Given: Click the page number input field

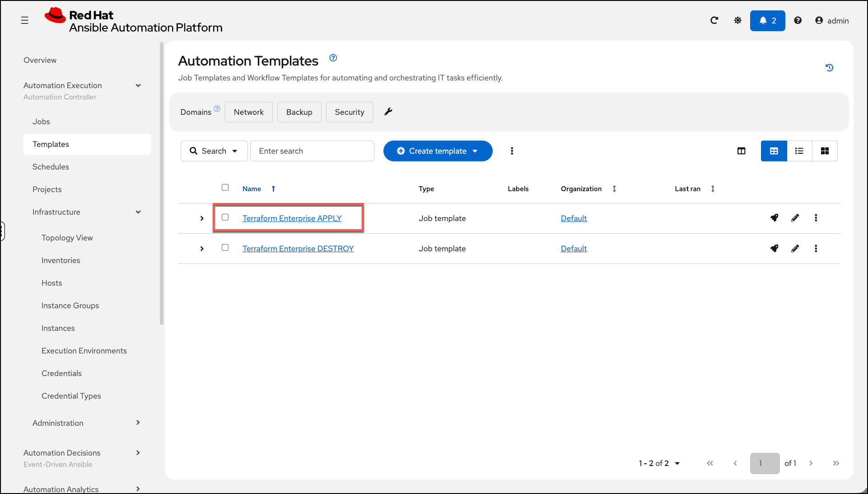Looking at the screenshot, I should tap(765, 463).
